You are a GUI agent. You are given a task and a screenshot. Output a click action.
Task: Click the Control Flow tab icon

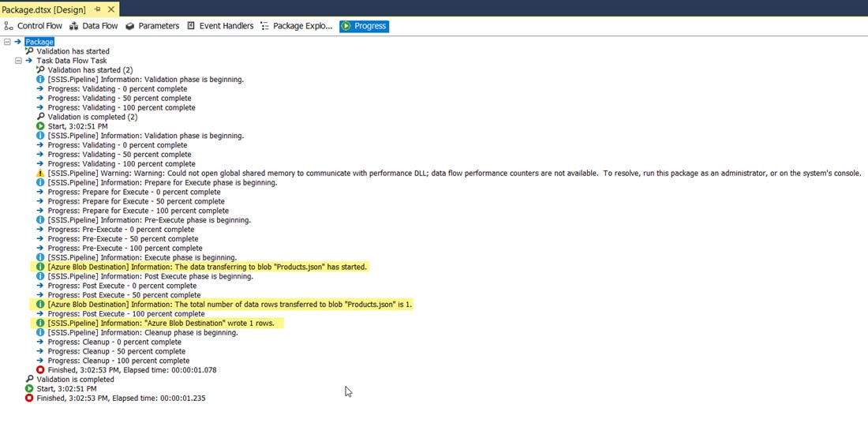point(9,26)
